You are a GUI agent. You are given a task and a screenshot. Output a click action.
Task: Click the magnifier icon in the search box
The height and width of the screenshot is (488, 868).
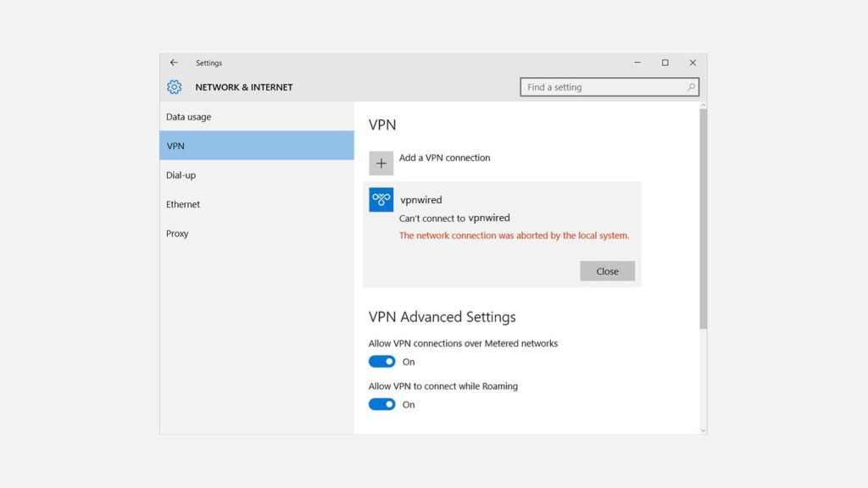coord(691,87)
